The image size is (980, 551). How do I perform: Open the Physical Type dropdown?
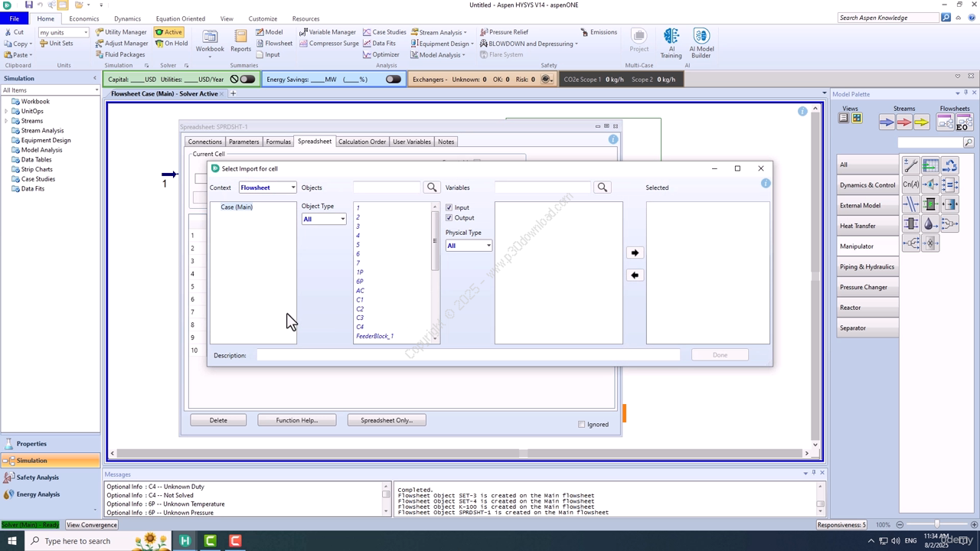point(469,246)
